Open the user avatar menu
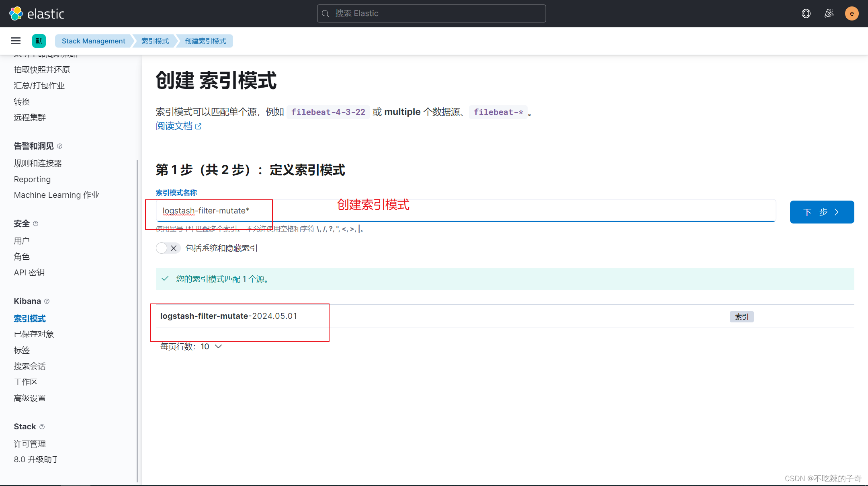Screen dimensions: 868x486 [852, 14]
